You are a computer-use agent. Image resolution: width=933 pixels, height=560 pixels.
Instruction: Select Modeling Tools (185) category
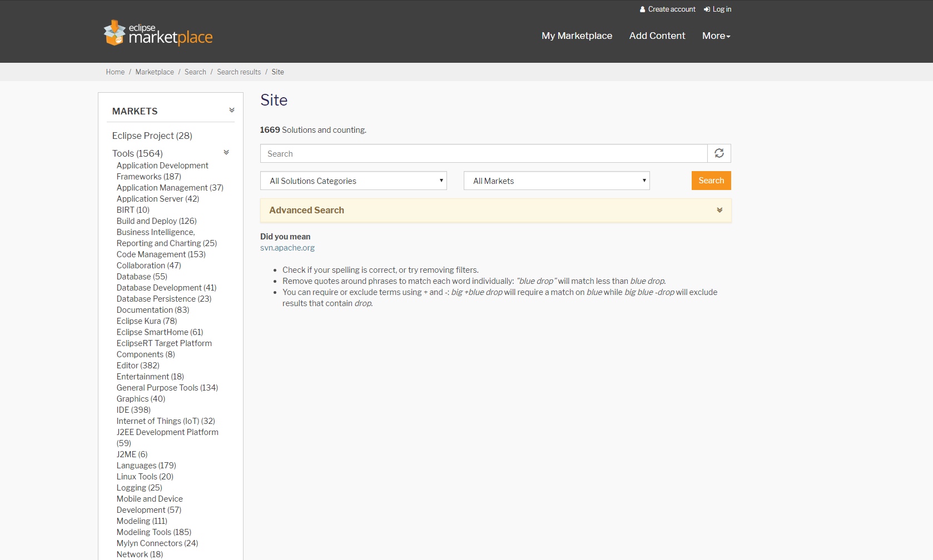coord(154,532)
